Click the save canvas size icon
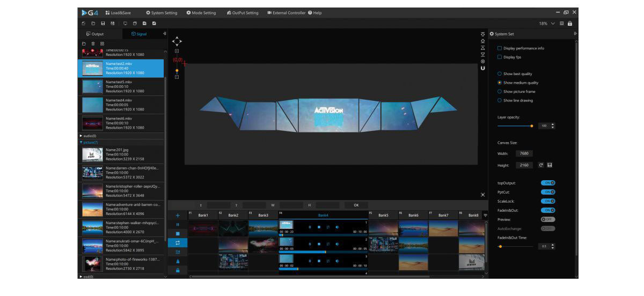This screenshot has width=644, height=296. [x=550, y=165]
